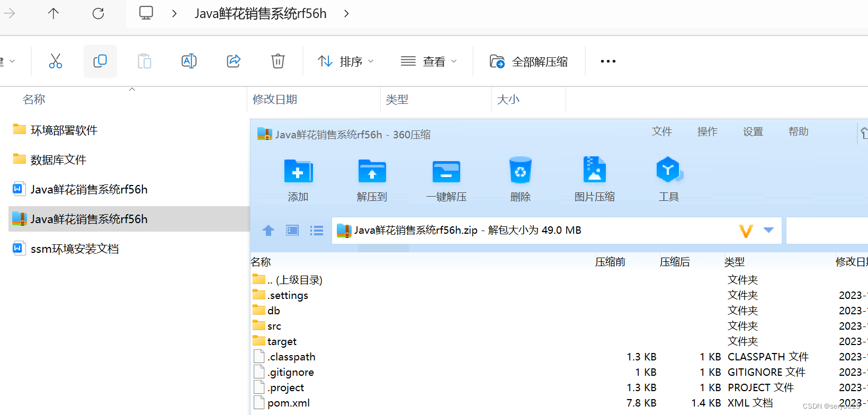
Task: Click the orange V verification icon
Action: [746, 231]
